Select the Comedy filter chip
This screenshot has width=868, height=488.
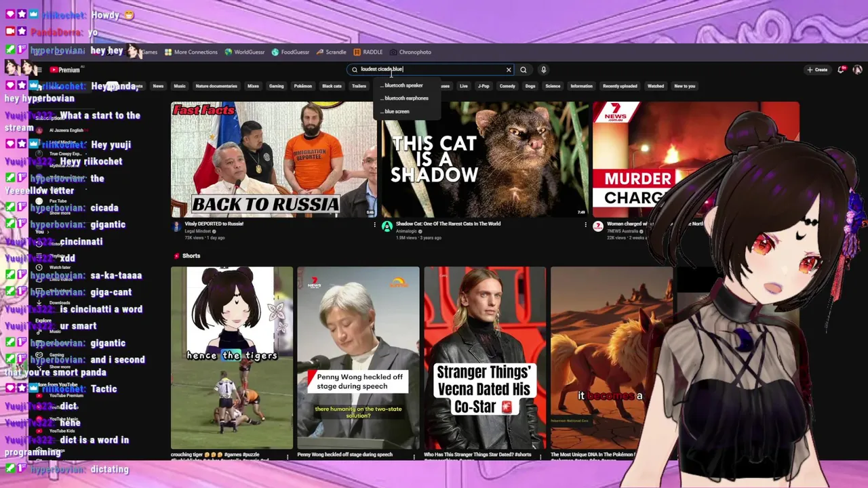pos(507,86)
